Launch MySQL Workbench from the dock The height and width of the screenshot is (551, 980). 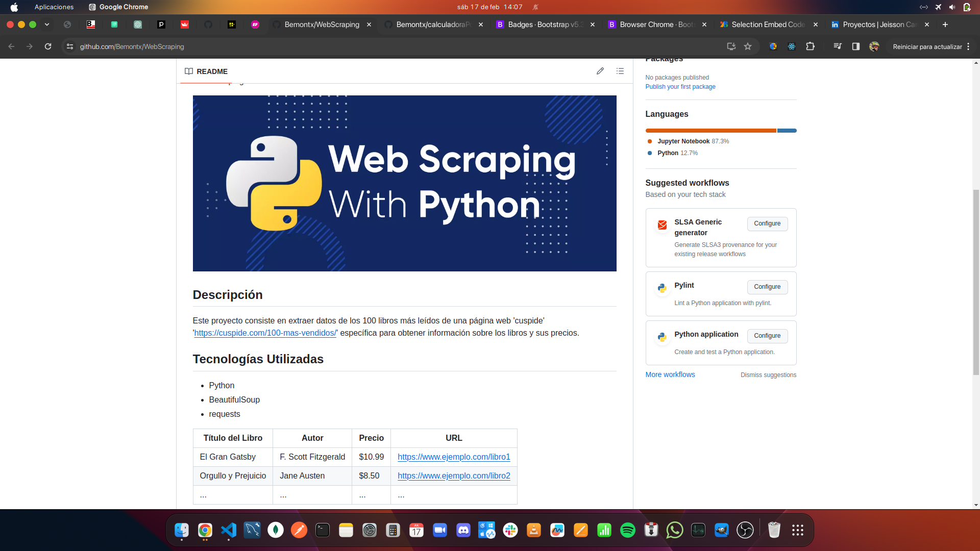[252, 530]
